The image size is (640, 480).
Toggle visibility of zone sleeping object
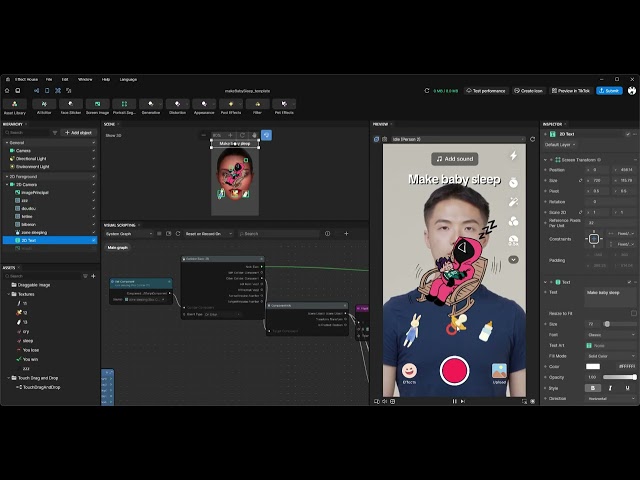point(93,232)
